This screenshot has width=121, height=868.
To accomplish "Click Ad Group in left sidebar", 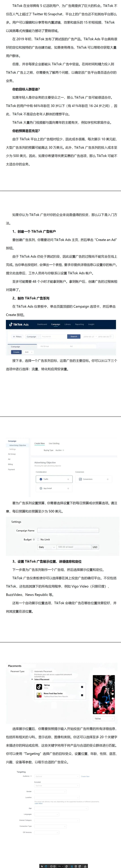I will tap(12, 454).
